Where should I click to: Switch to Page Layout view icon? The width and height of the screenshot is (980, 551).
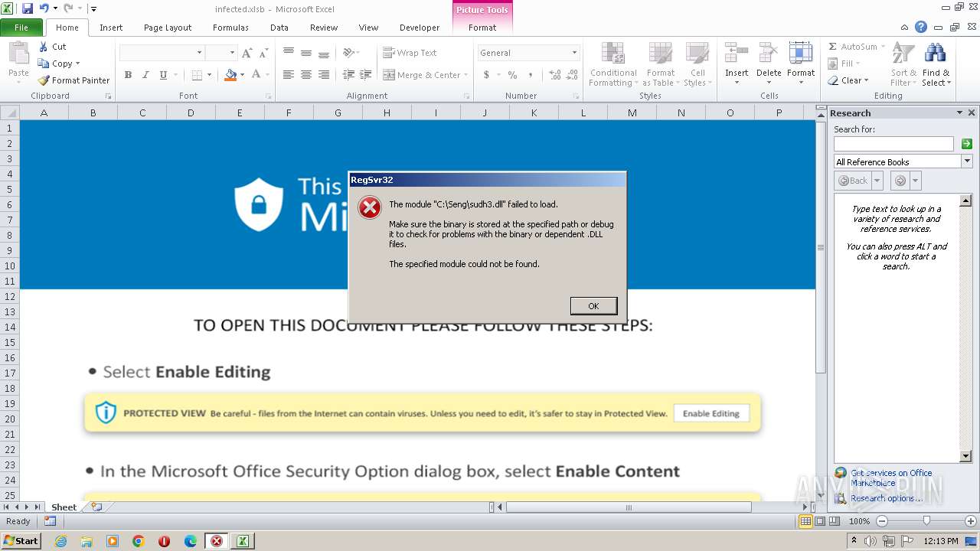tap(820, 521)
